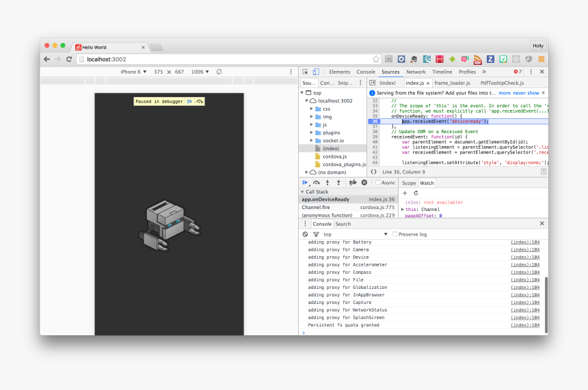Image resolution: width=588 pixels, height=390 pixels.
Task: Click the Step into function icon
Action: coord(328,182)
